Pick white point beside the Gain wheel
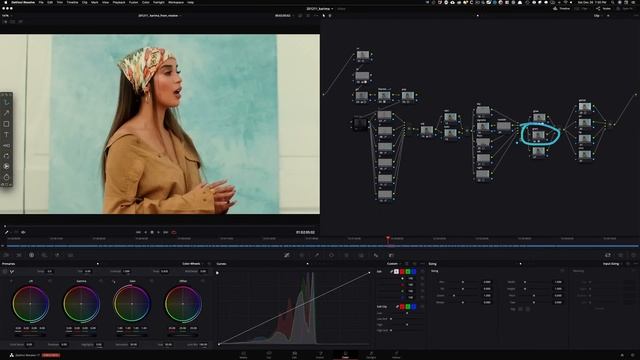The image size is (640, 360). pyautogui.click(x=113, y=281)
